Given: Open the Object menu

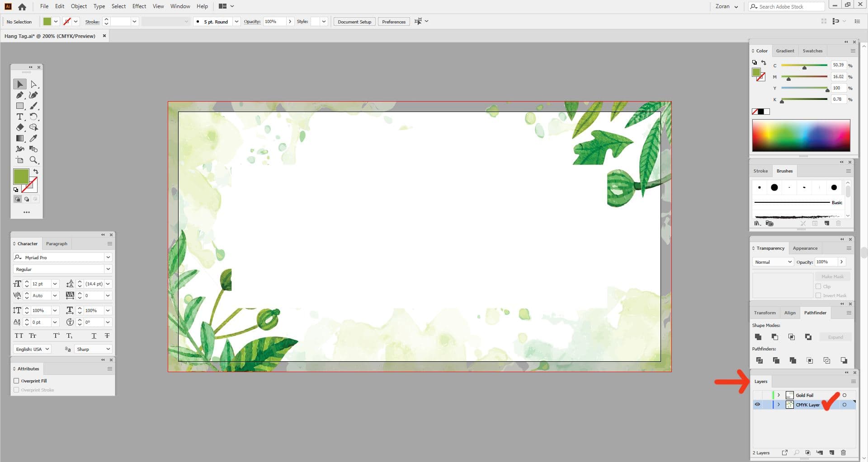Looking at the screenshot, I should pos(79,6).
